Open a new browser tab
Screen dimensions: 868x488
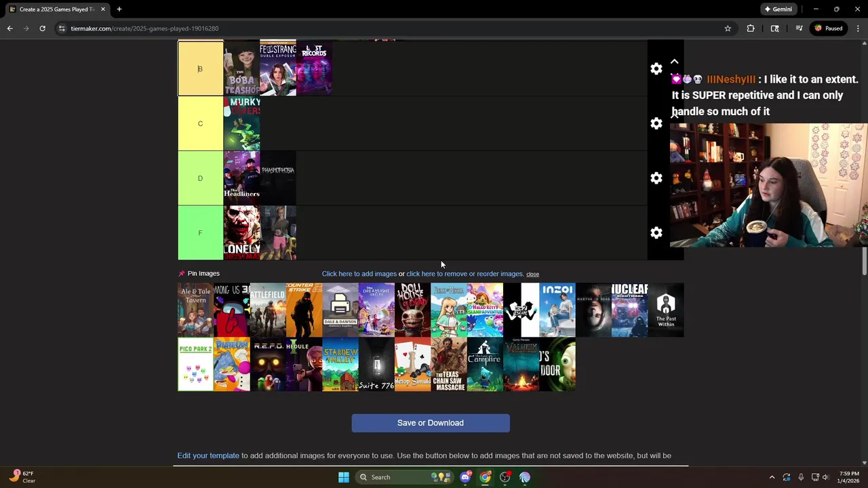pos(119,9)
